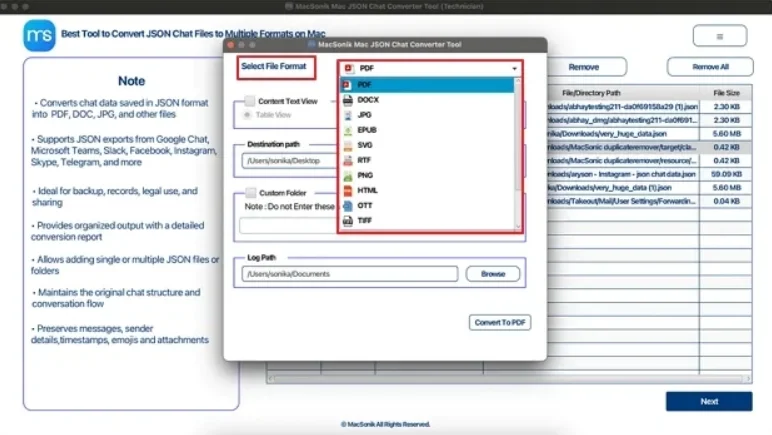Click PDF icon in the selected combo box
The height and width of the screenshot is (435, 772).
tap(349, 68)
